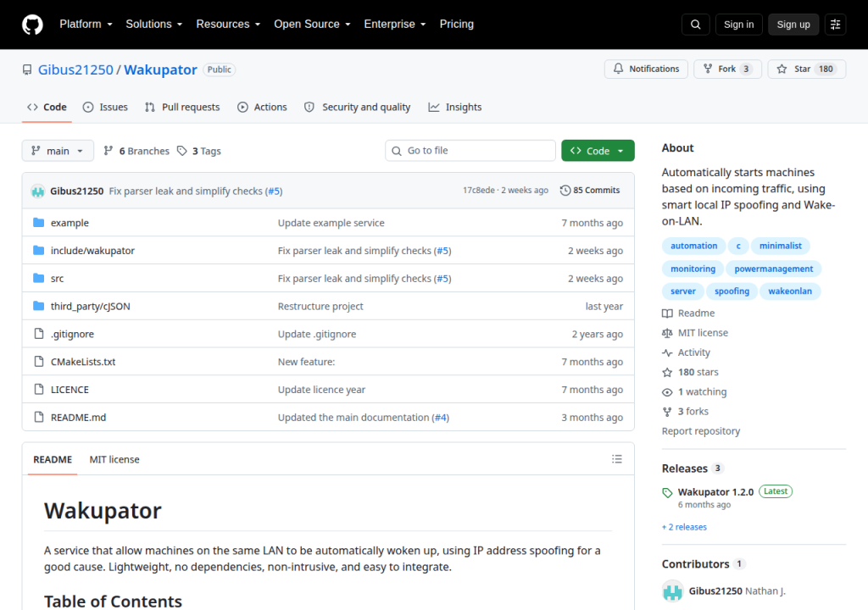Click the Pricing link

[x=457, y=25]
